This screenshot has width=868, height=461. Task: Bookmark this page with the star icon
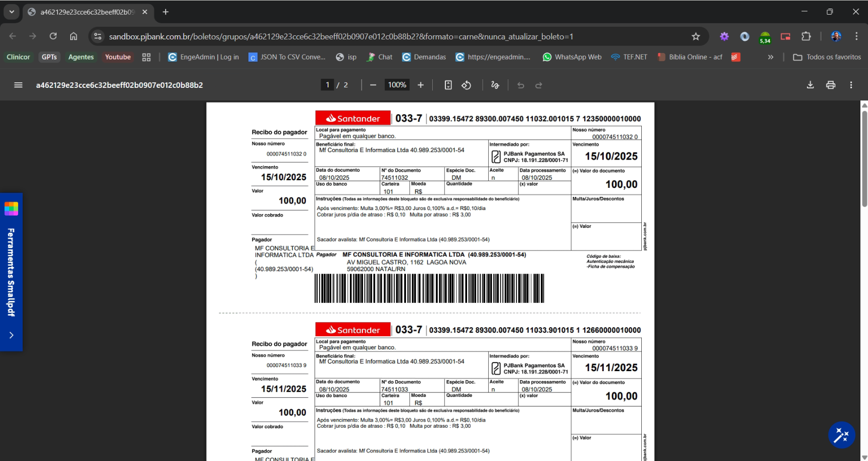pos(695,36)
